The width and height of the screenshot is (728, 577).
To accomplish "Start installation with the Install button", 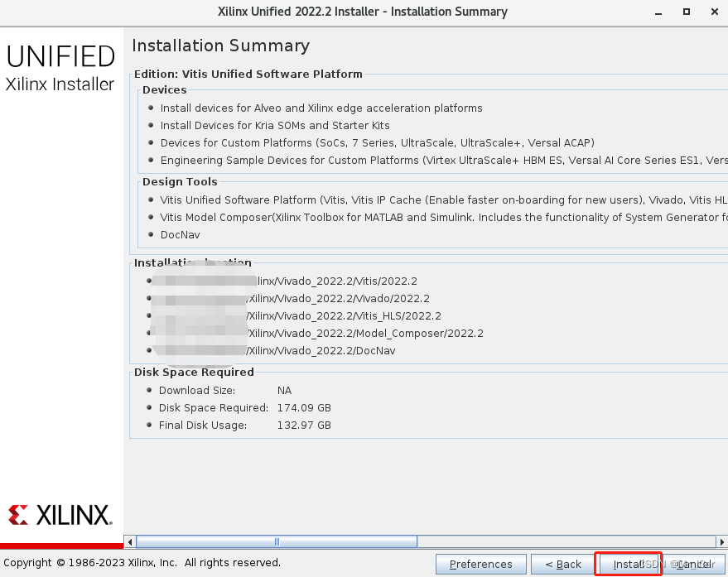I will [x=629, y=564].
